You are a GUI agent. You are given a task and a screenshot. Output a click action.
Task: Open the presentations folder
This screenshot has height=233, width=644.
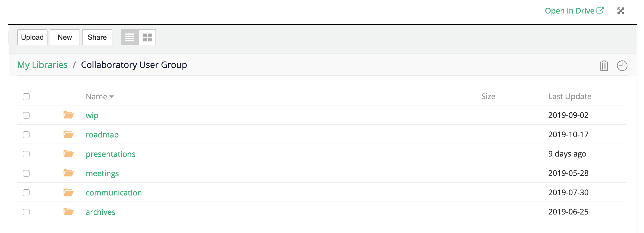pos(110,154)
